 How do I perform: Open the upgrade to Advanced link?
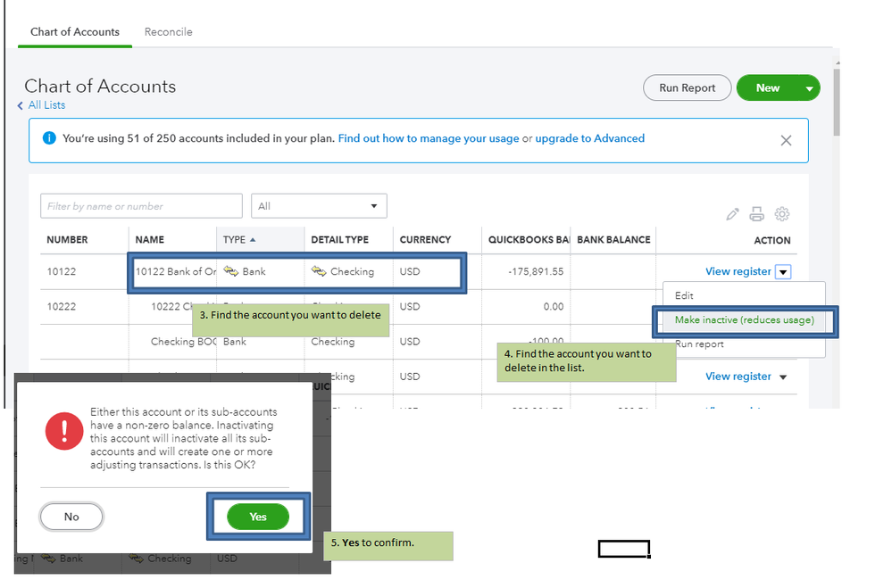(x=589, y=138)
